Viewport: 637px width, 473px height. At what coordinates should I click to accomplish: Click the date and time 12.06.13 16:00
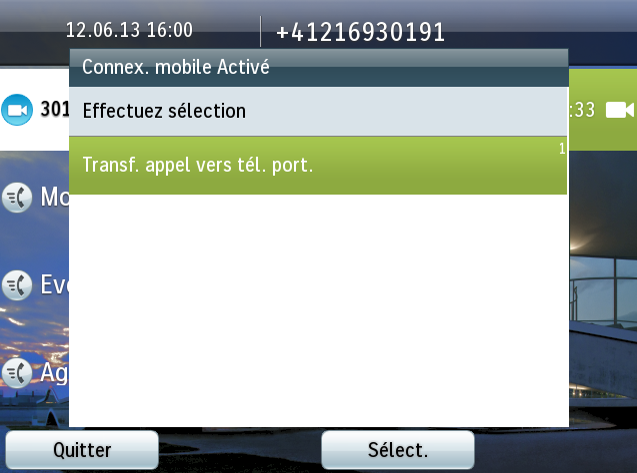tap(129, 30)
